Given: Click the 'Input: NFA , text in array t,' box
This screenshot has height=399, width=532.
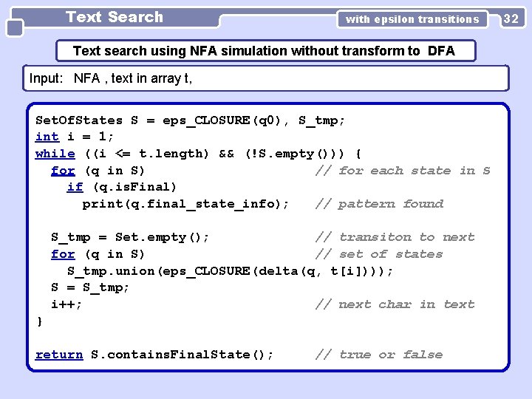Looking at the screenshot, I should coord(266,78).
